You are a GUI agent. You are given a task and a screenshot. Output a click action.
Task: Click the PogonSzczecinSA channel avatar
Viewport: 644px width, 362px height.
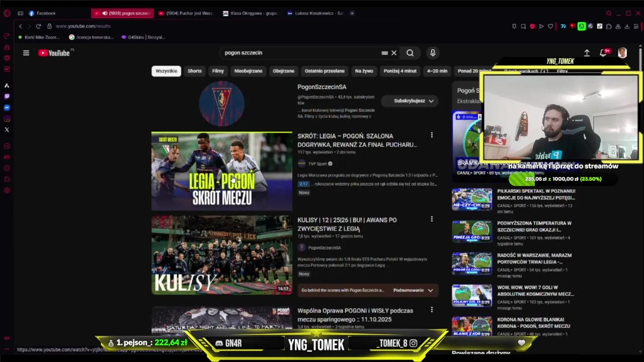point(222,104)
